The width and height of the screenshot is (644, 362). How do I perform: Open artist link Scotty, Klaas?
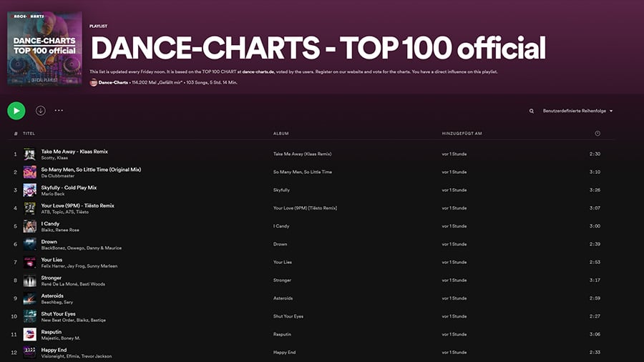pos(54,158)
